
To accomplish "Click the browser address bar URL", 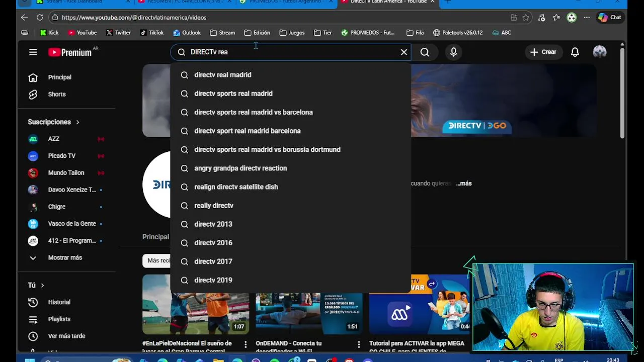I will [x=134, y=18].
